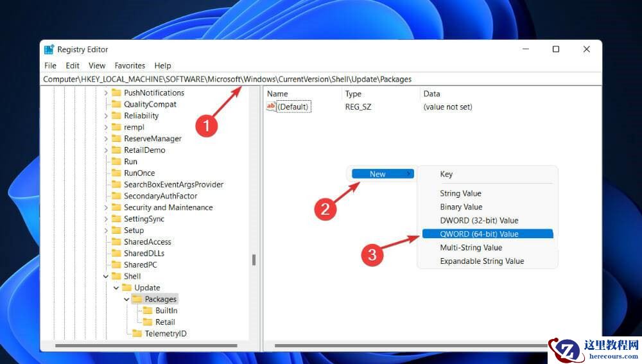This screenshot has height=364, width=642.
Task: Select the Packages key label
Action: click(160, 299)
